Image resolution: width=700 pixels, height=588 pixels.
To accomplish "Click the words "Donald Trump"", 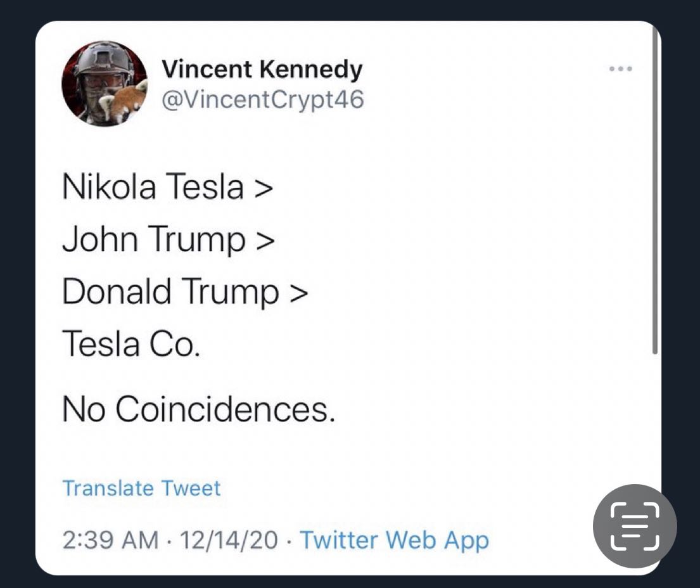I will [170, 292].
